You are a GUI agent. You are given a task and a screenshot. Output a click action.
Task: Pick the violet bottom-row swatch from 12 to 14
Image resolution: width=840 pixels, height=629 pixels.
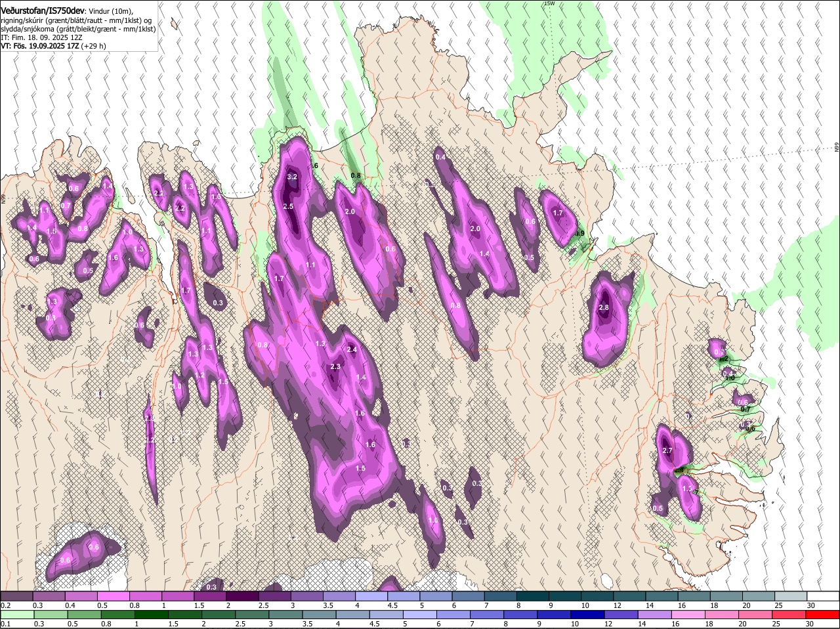pos(621,615)
